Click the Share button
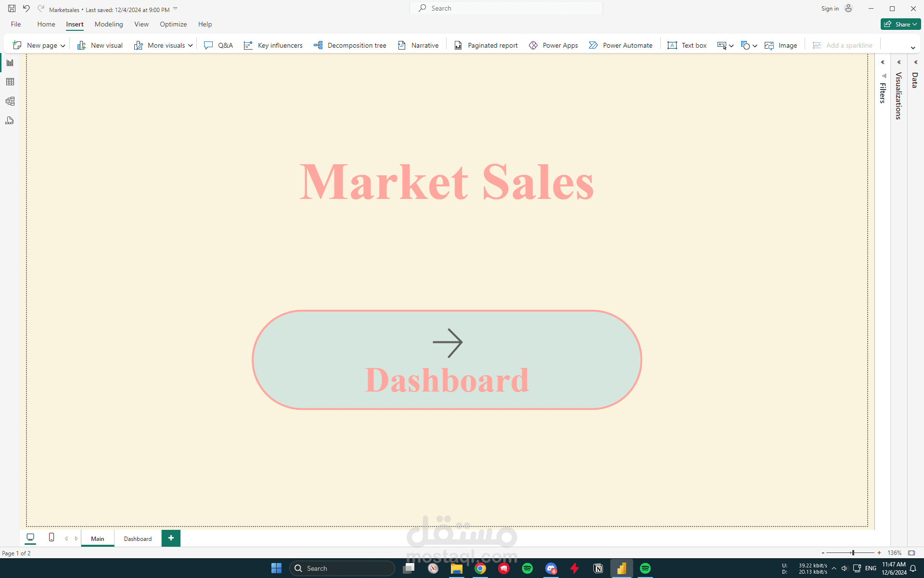The height and width of the screenshot is (578, 924). pyautogui.click(x=900, y=24)
